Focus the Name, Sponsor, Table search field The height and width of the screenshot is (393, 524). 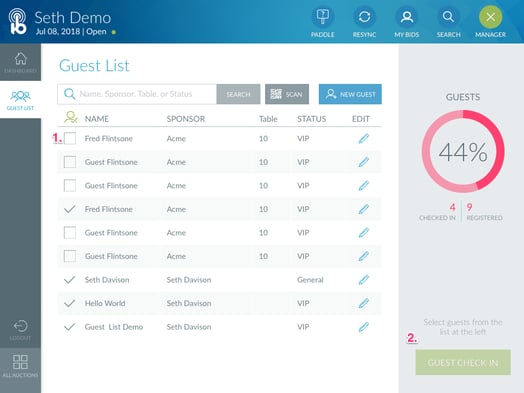[x=137, y=94]
